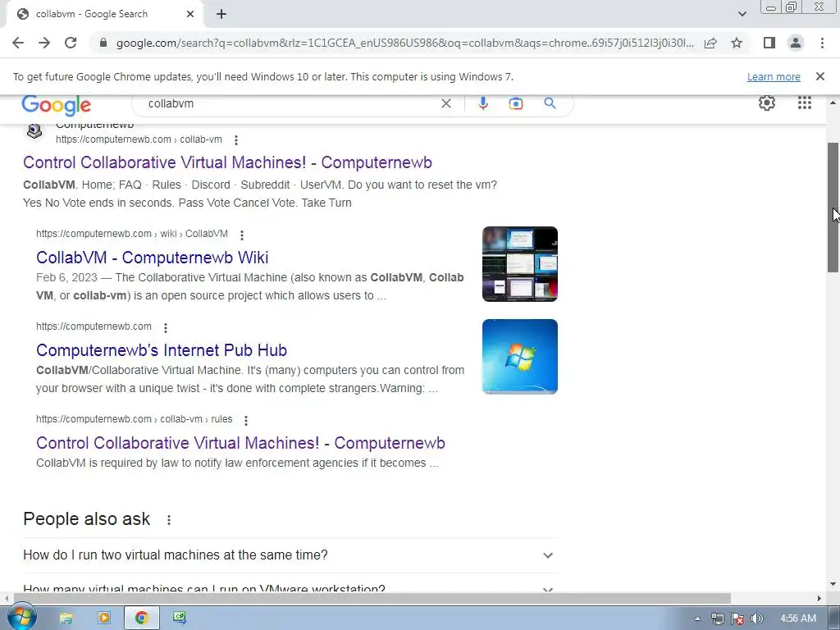840x630 pixels.
Task: Open the network tray icon
Action: [x=717, y=619]
